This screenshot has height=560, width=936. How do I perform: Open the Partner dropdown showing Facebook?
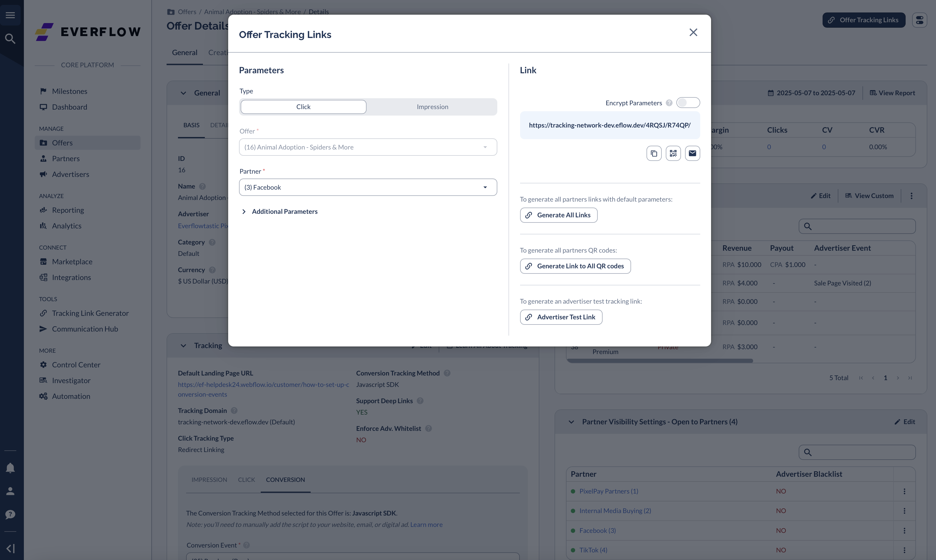click(368, 187)
